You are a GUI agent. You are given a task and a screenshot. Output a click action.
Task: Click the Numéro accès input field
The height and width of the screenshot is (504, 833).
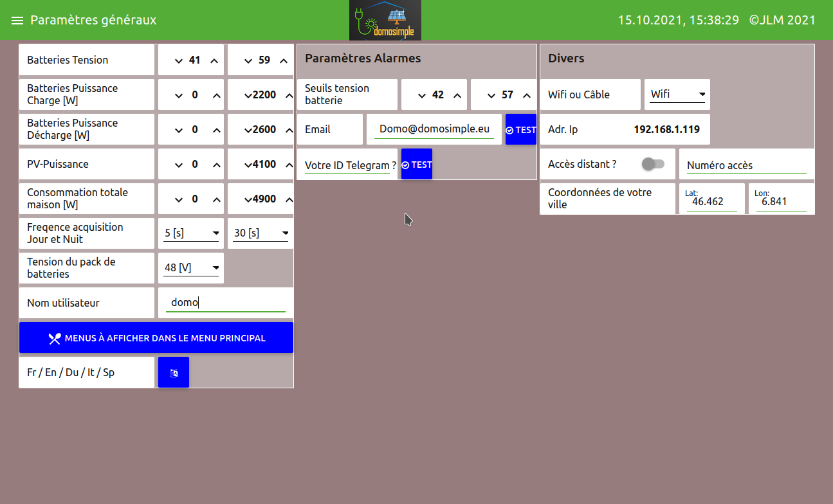click(x=746, y=166)
